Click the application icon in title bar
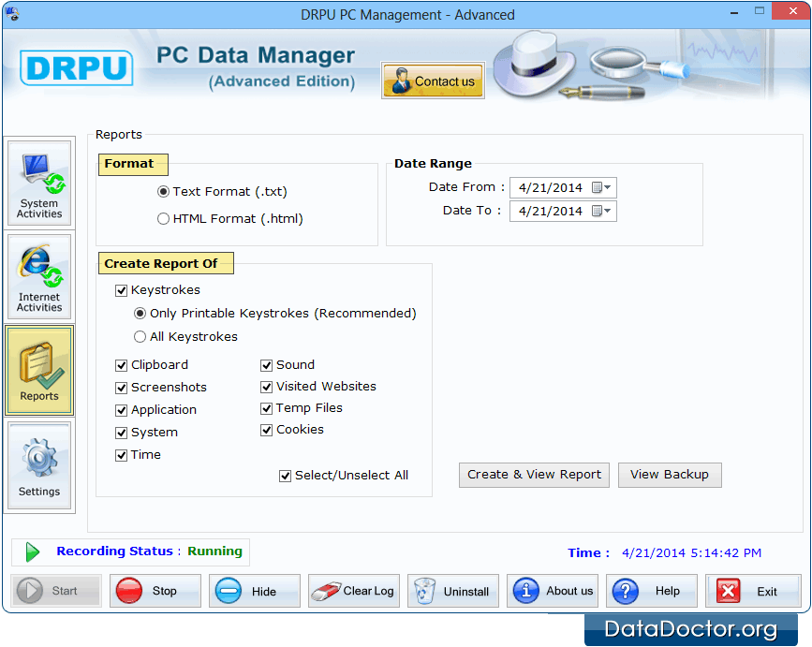This screenshot has height=647, width=812. pos(12,14)
